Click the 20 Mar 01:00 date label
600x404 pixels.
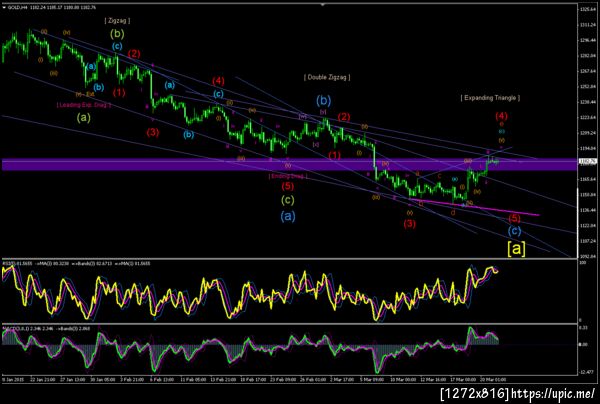493,380
